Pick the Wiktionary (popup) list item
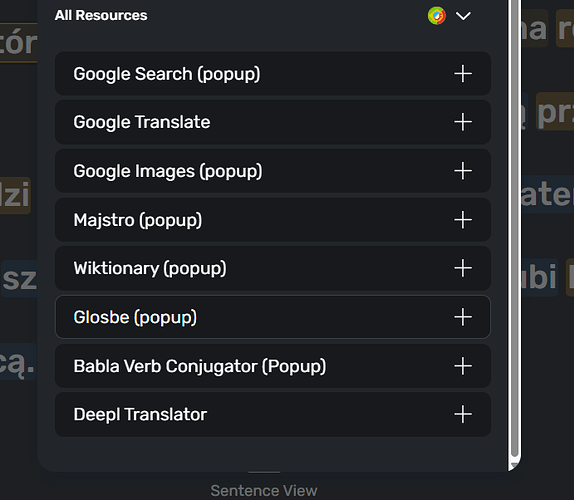The width and height of the screenshot is (574, 500). pyautogui.click(x=273, y=268)
